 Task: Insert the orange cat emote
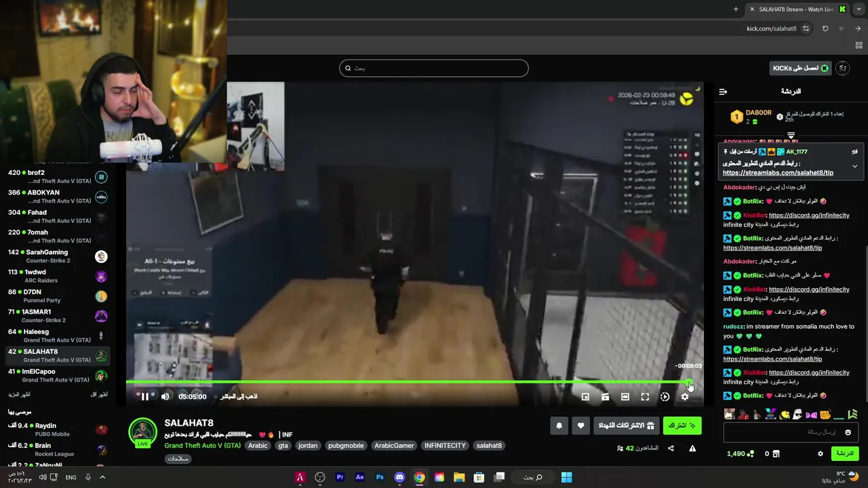click(x=825, y=414)
